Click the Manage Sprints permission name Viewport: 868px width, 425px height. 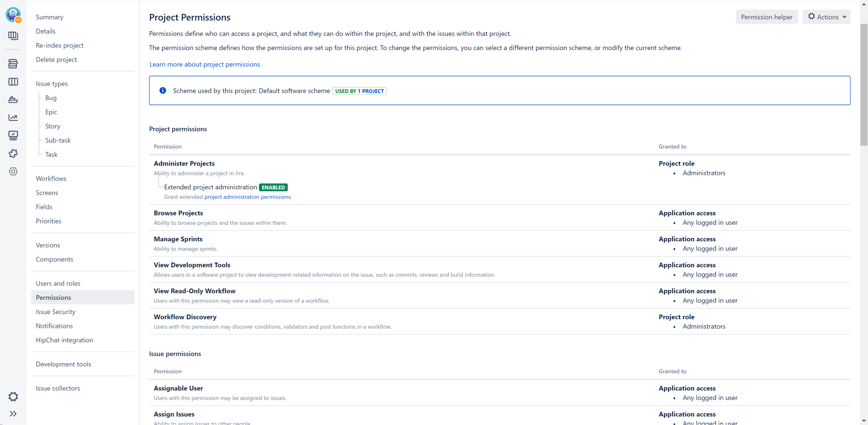(x=178, y=239)
